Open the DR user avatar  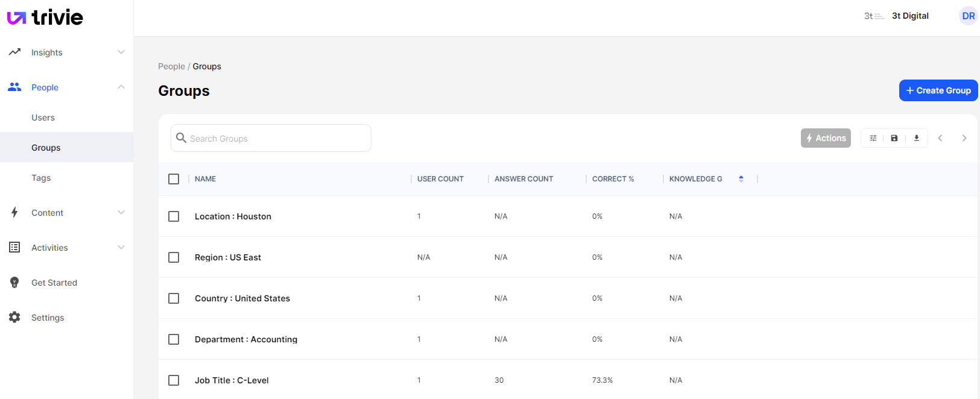[968, 16]
